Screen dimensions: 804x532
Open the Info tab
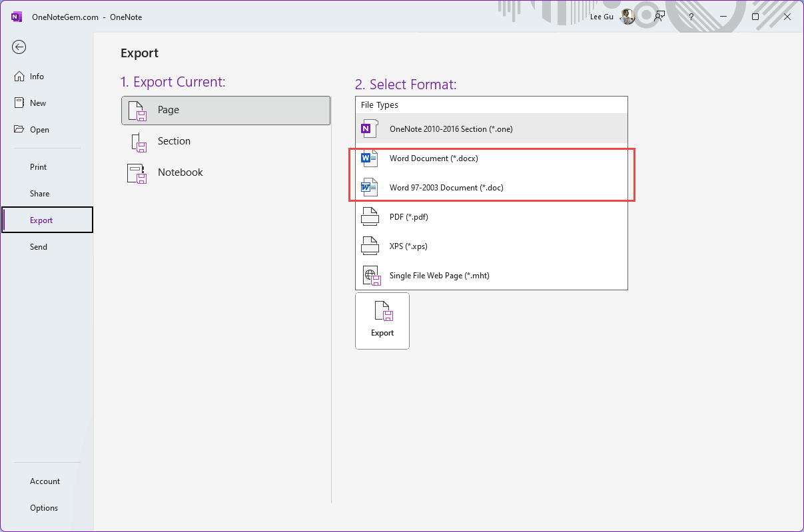click(x=47, y=77)
